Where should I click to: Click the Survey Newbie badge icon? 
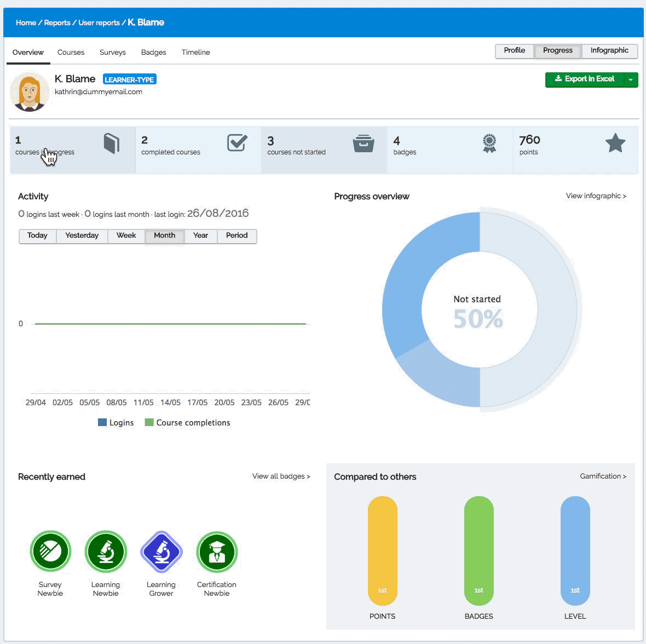[x=50, y=551]
